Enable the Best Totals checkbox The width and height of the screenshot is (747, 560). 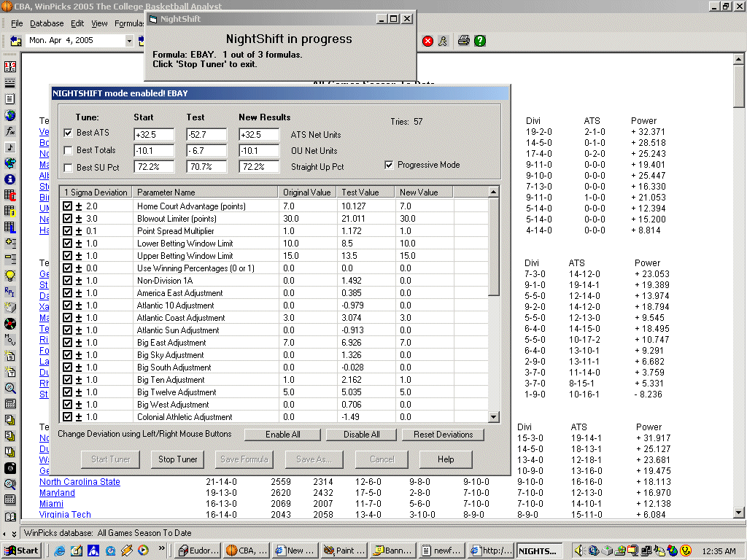pos(68,150)
